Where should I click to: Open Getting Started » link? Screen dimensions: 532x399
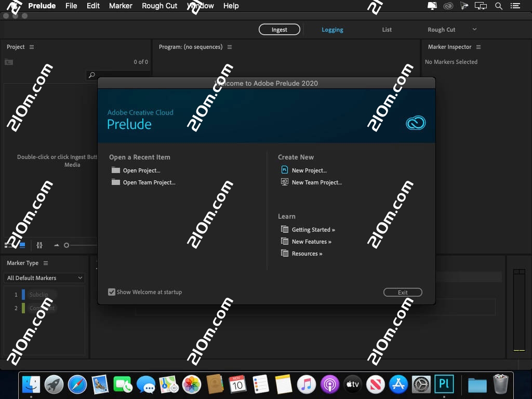[x=313, y=230]
